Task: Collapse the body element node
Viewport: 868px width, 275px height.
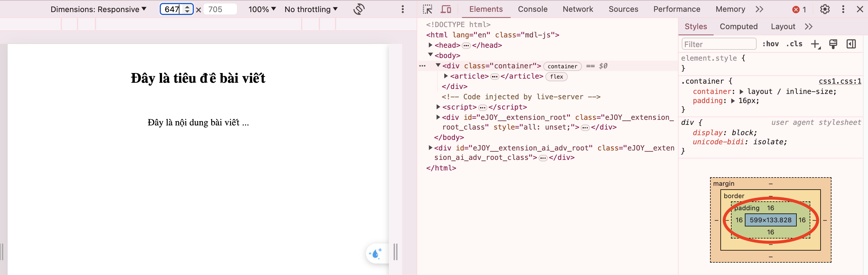Action: click(x=430, y=54)
